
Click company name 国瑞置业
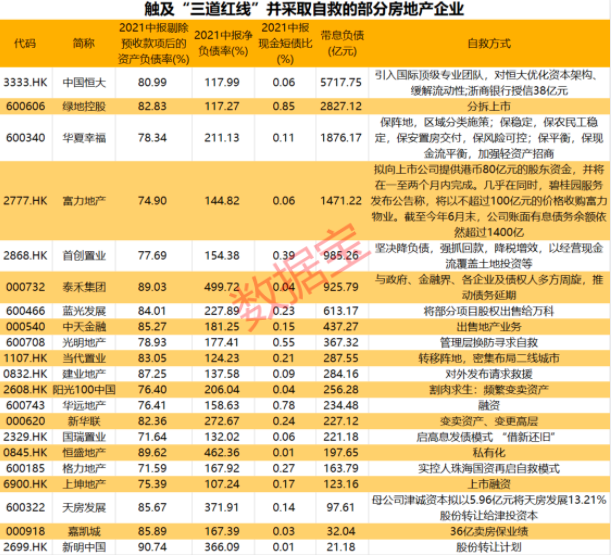(84, 437)
